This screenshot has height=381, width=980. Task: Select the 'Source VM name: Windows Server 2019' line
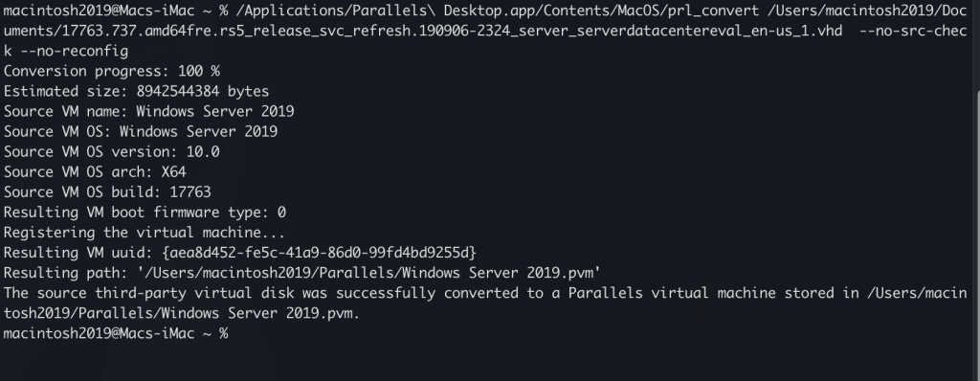coord(148,111)
